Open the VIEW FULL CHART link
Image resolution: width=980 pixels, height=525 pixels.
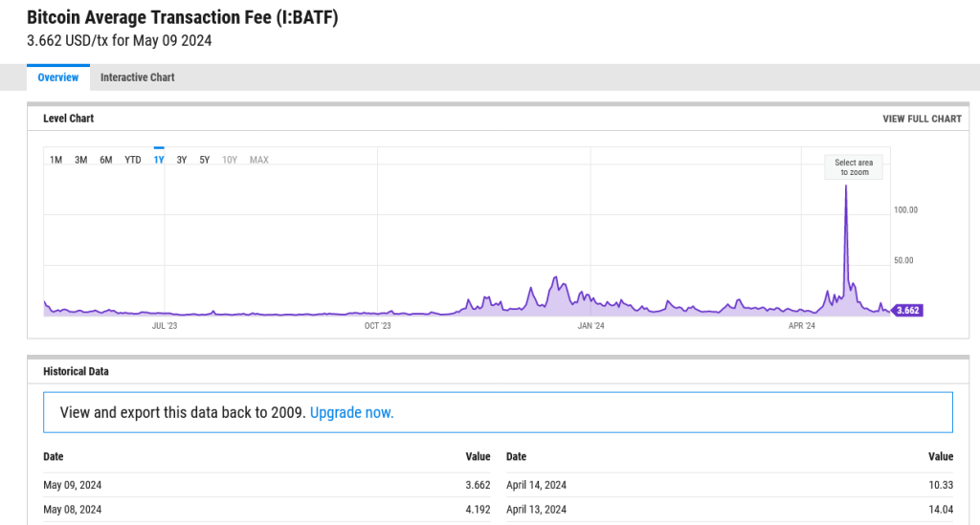pos(922,119)
